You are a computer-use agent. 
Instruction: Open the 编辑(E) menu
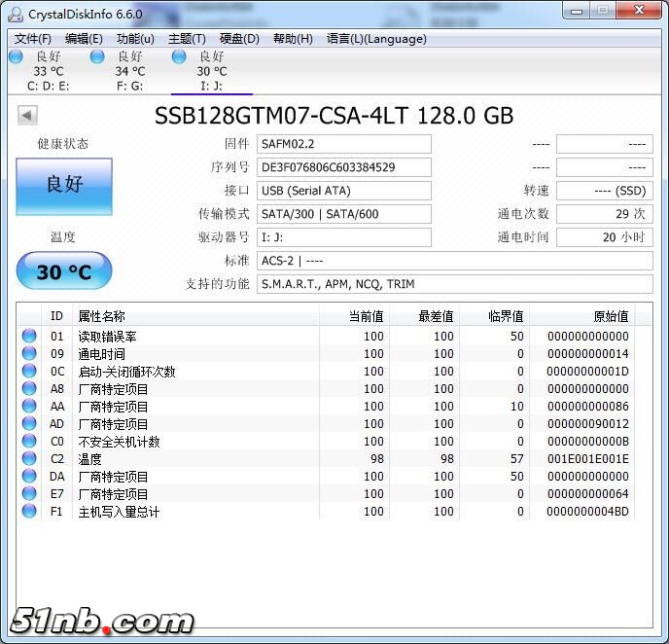pos(84,39)
